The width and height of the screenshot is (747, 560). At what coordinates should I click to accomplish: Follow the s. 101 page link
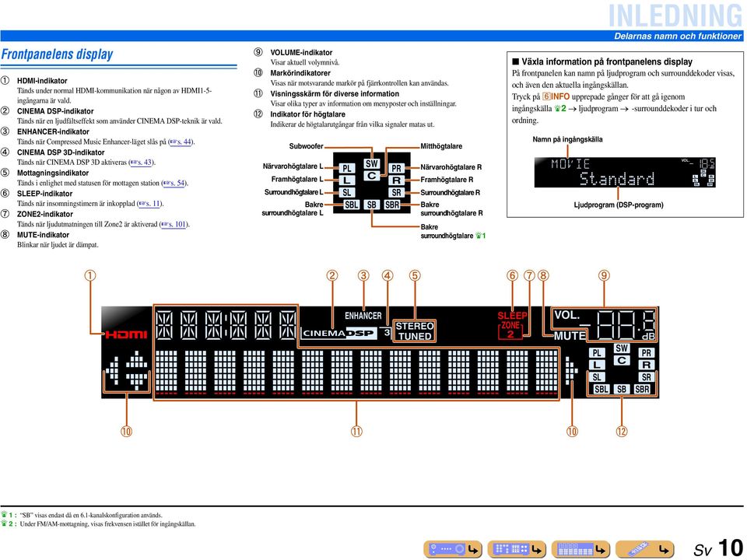coord(174,224)
